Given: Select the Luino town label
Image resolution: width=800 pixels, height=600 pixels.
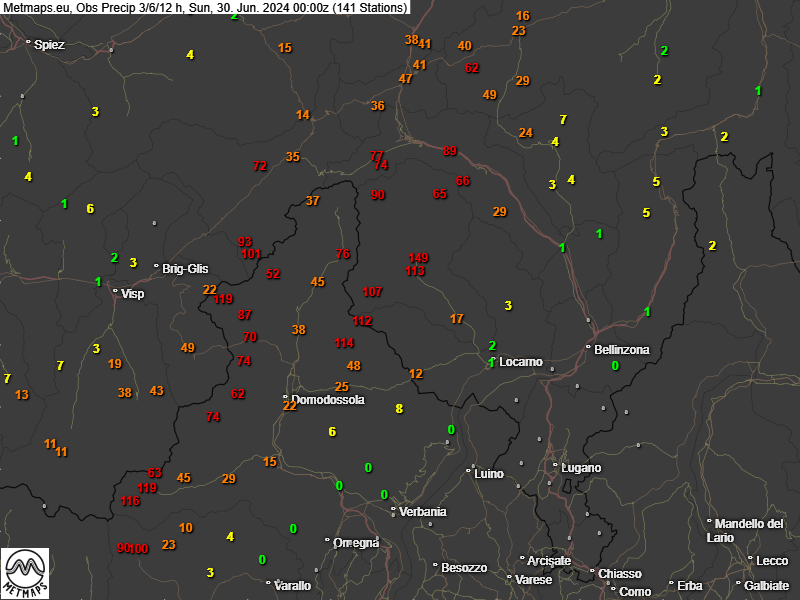Looking at the screenshot, I should (x=489, y=471).
